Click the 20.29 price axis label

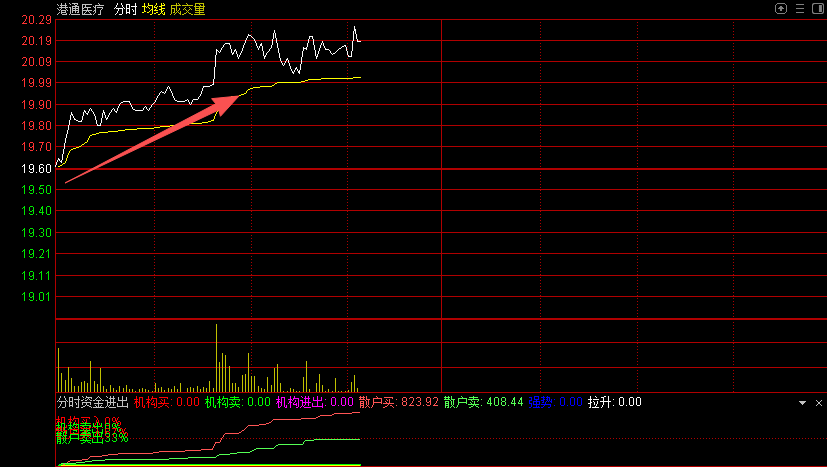tap(36, 20)
